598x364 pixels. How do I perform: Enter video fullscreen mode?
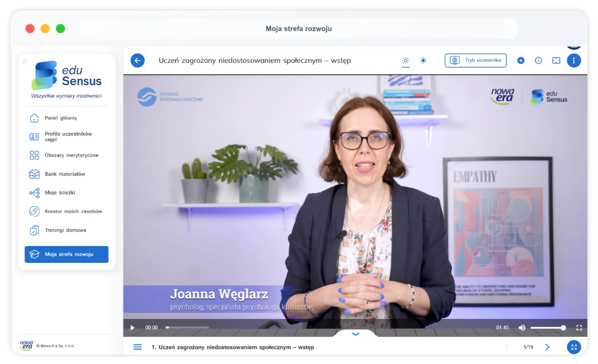tap(579, 328)
